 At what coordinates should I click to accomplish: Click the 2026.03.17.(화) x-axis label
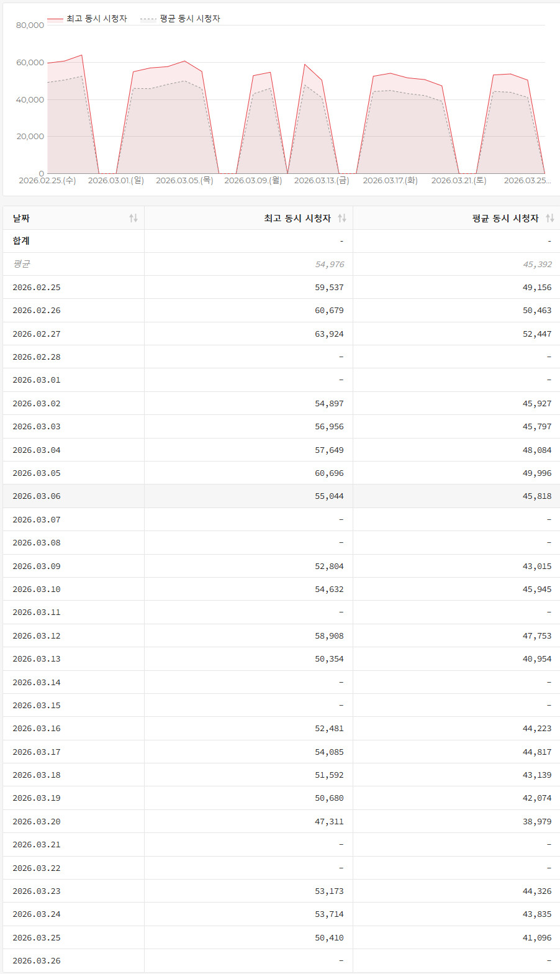click(x=390, y=180)
